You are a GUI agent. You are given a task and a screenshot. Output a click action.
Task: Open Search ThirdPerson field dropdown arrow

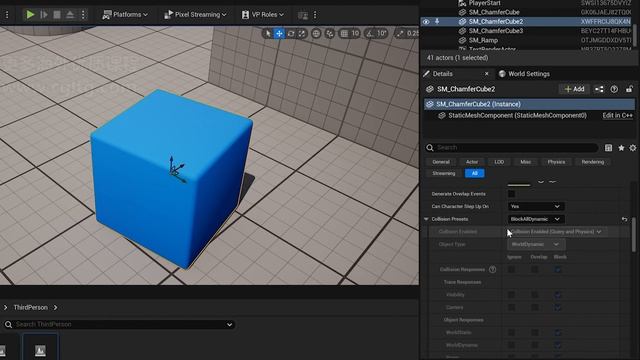pyautogui.click(x=229, y=324)
